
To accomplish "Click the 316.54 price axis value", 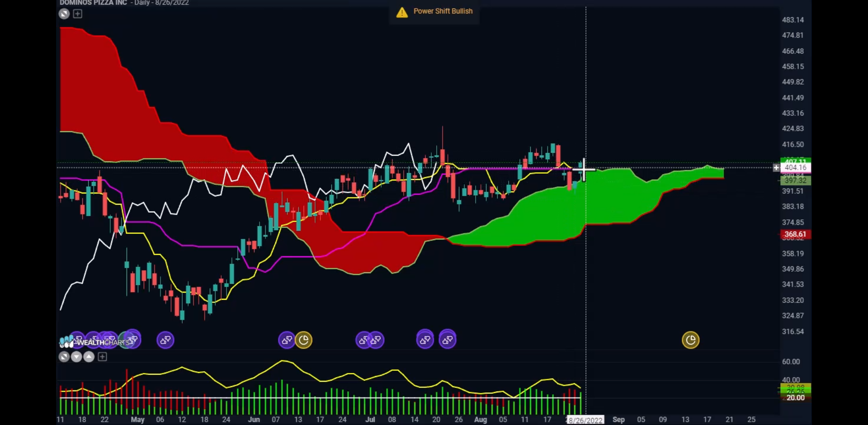I will [x=793, y=332].
